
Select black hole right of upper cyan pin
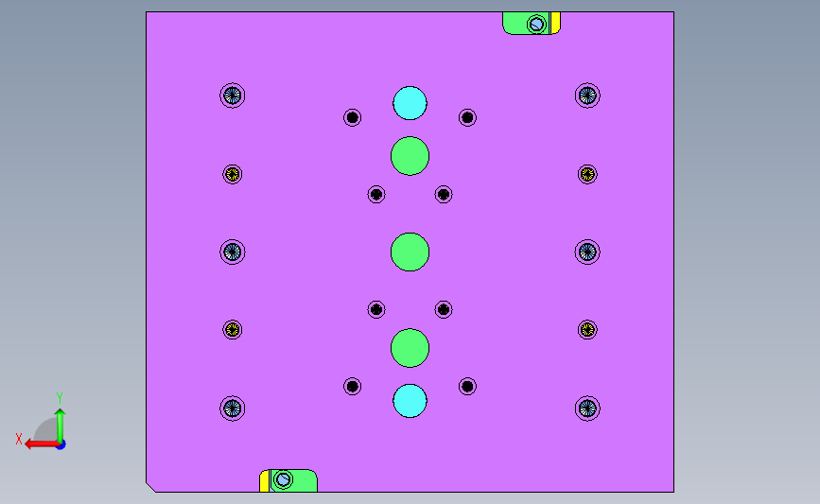click(467, 117)
